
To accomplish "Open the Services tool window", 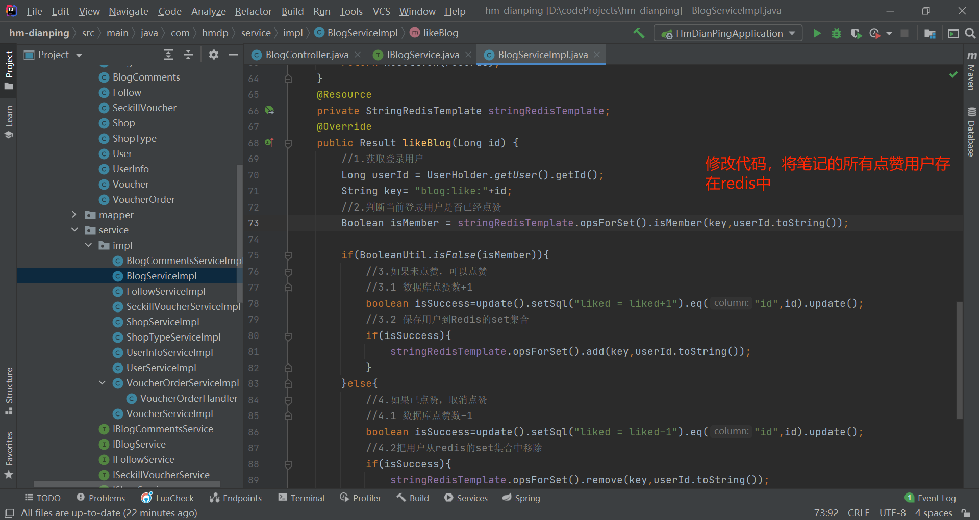I will click(466, 498).
